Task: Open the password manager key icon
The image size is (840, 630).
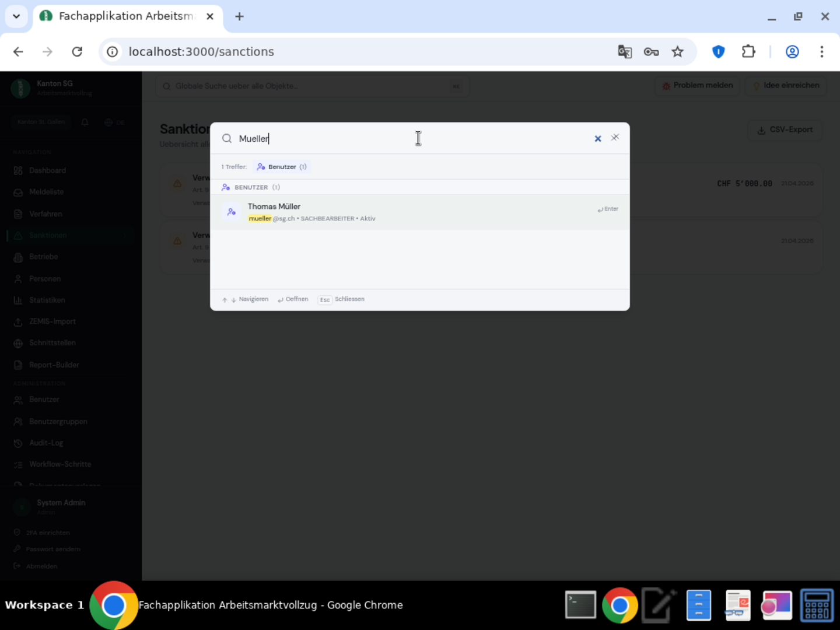Action: [651, 52]
